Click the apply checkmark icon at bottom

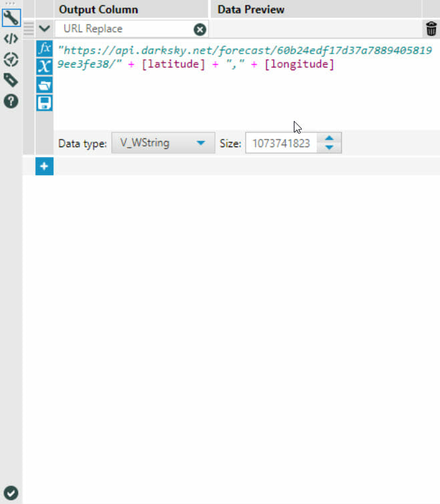11,493
